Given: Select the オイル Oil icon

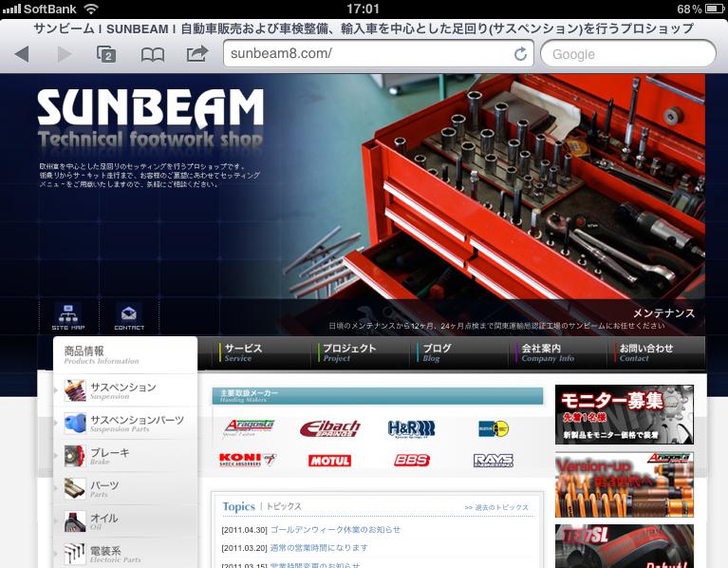Looking at the screenshot, I should tap(75, 521).
